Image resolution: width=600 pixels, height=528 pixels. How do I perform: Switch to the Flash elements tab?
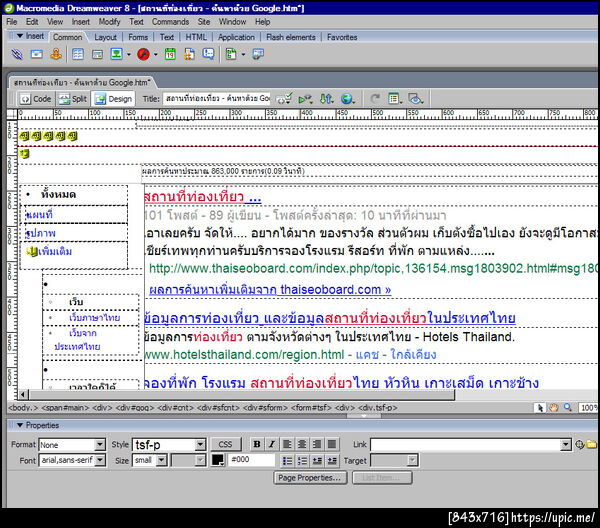click(x=291, y=37)
